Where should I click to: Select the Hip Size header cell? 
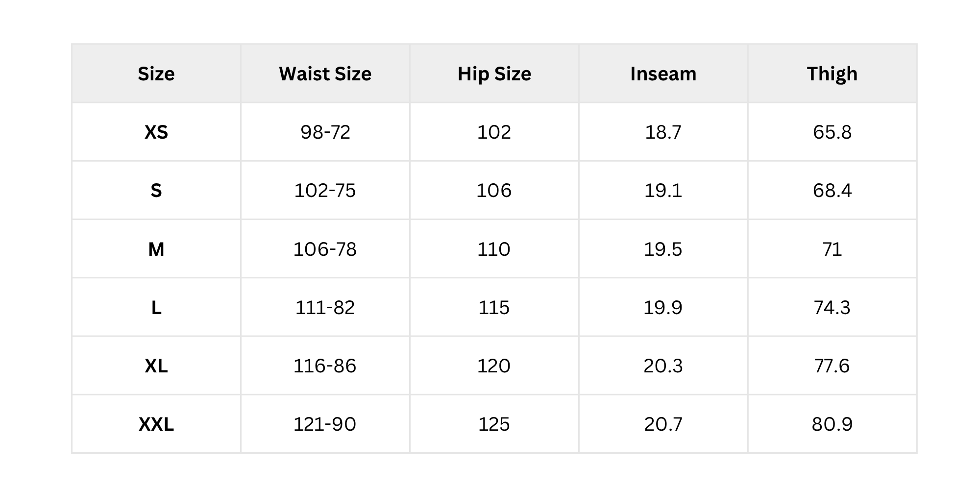coord(494,74)
